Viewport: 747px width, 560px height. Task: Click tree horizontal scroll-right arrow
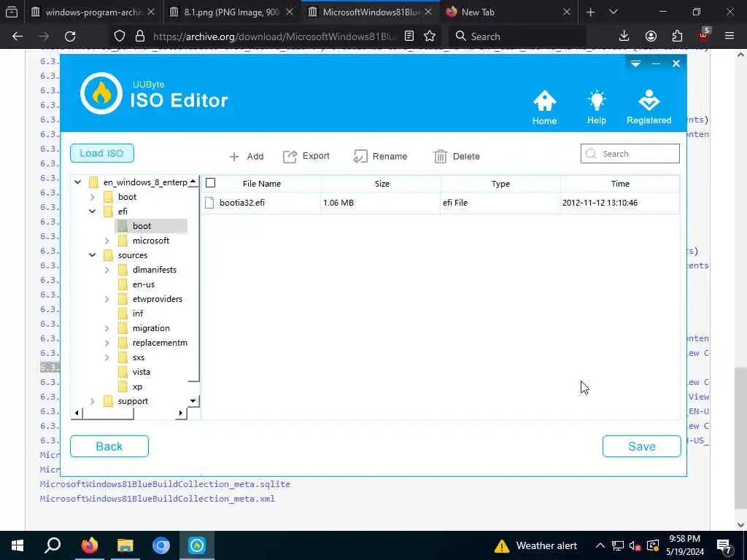coord(181,413)
